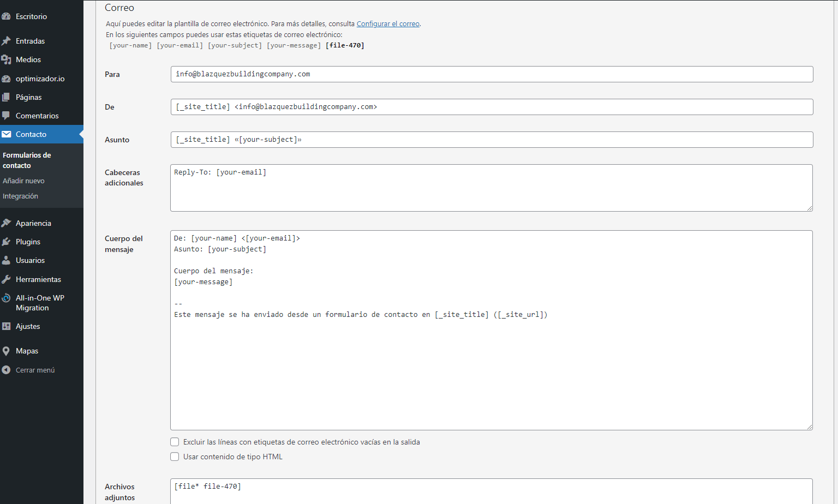
Task: Click the Medios media icon
Action: [6, 59]
